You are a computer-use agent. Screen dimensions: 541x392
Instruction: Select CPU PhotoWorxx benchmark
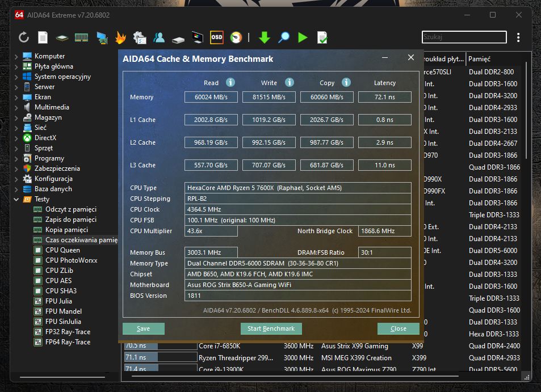[x=71, y=260]
